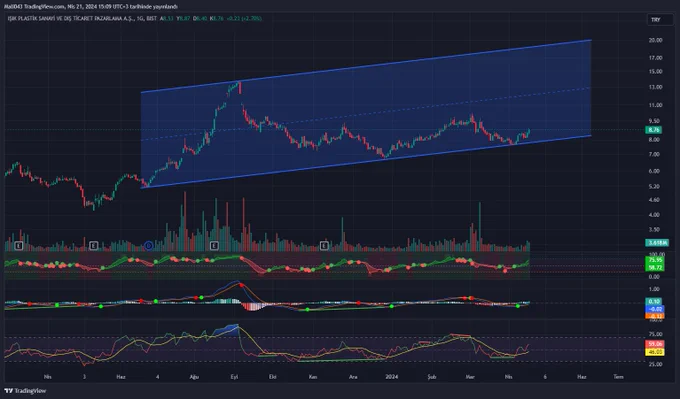Click the 75.00 RSI scale label

click(655, 334)
